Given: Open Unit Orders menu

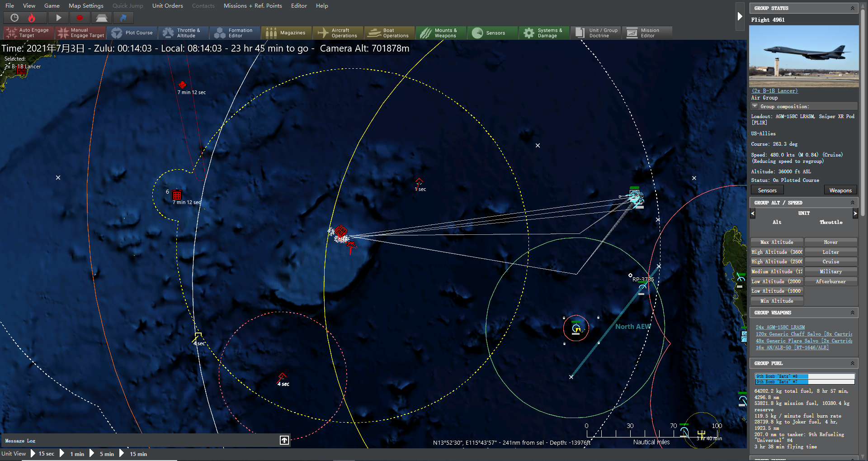Looking at the screenshot, I should click(168, 6).
